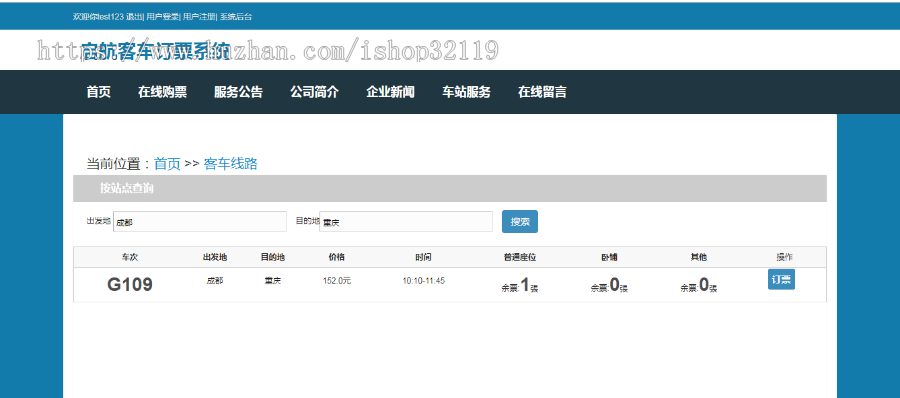Click the 时间 column header

tap(424, 257)
